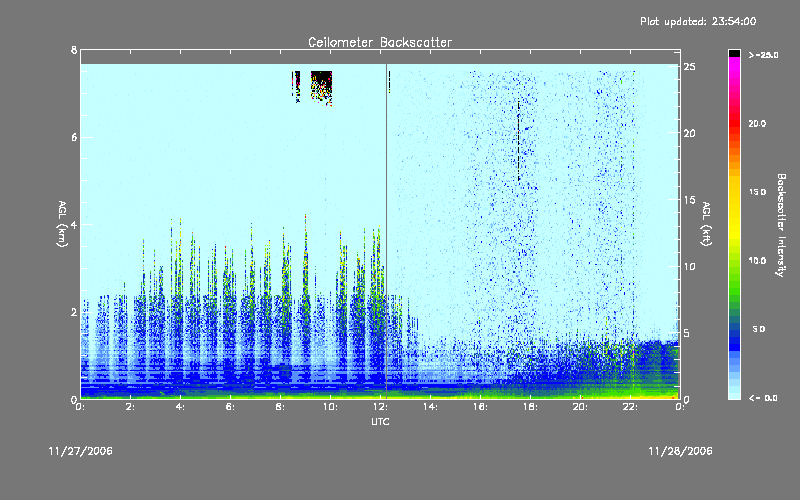The width and height of the screenshot is (800, 500).
Task: Click the "2" km tick on left axis
Action: [x=74, y=312]
